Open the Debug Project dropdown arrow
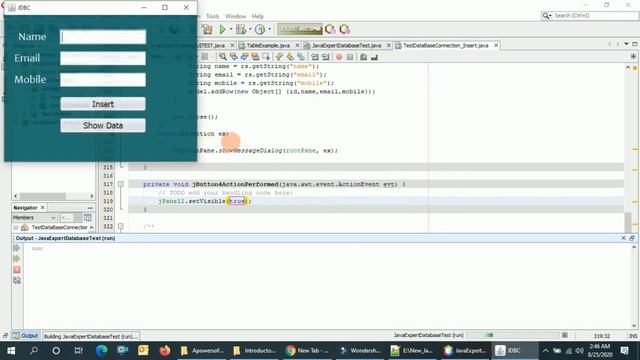Viewport: 640px width, 360px height. (250, 29)
